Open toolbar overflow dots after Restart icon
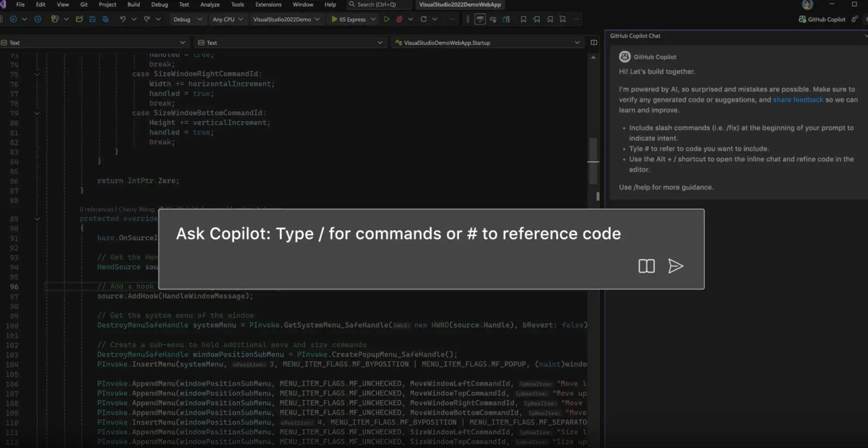The height and width of the screenshot is (448, 868). click(x=452, y=19)
